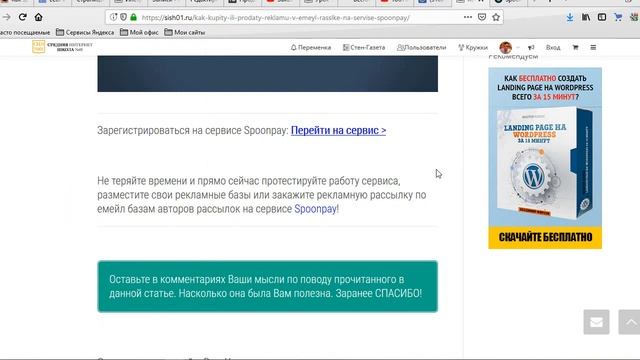Follow Перейти на сервис > link
Image resolution: width=640 pixels, height=360 pixels.
[x=338, y=130]
